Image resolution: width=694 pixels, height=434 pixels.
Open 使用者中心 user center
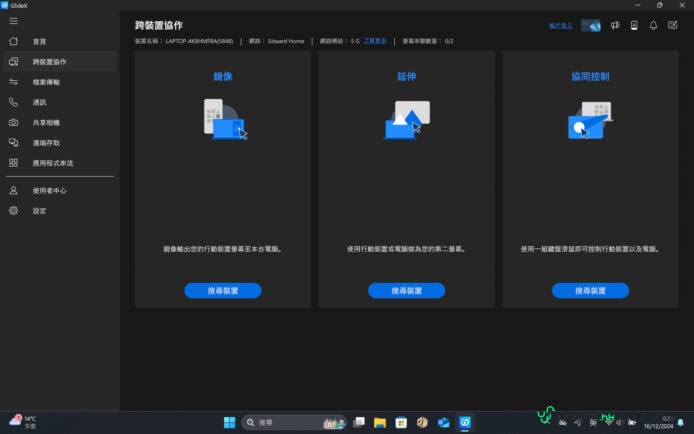[x=49, y=190]
